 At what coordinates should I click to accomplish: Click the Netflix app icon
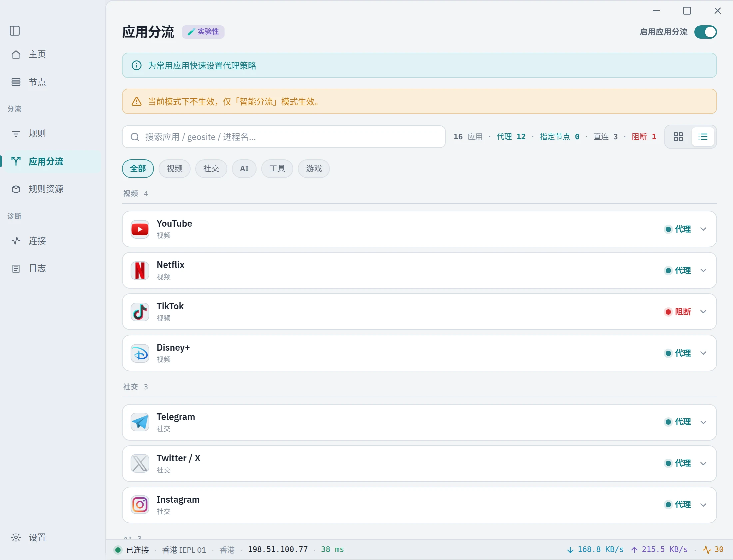[140, 270]
